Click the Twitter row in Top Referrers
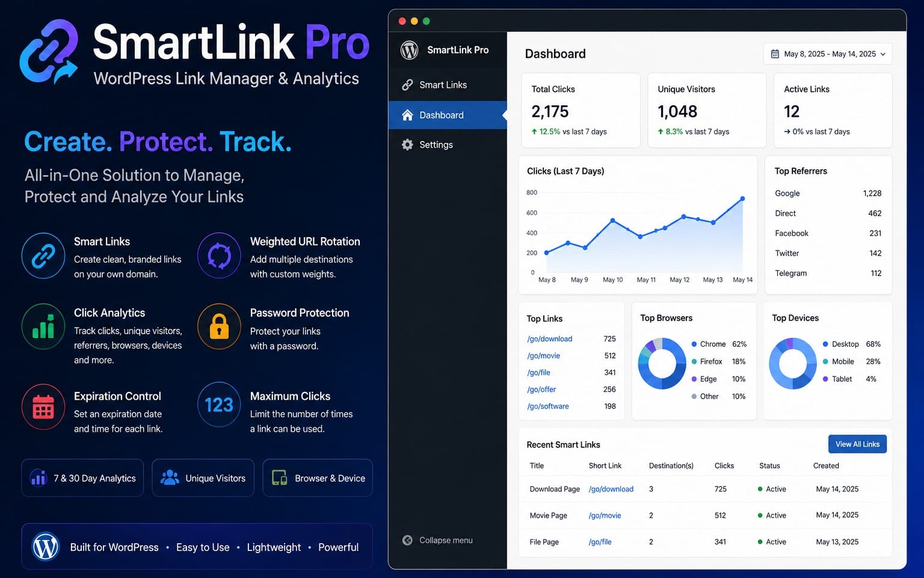 pos(828,253)
